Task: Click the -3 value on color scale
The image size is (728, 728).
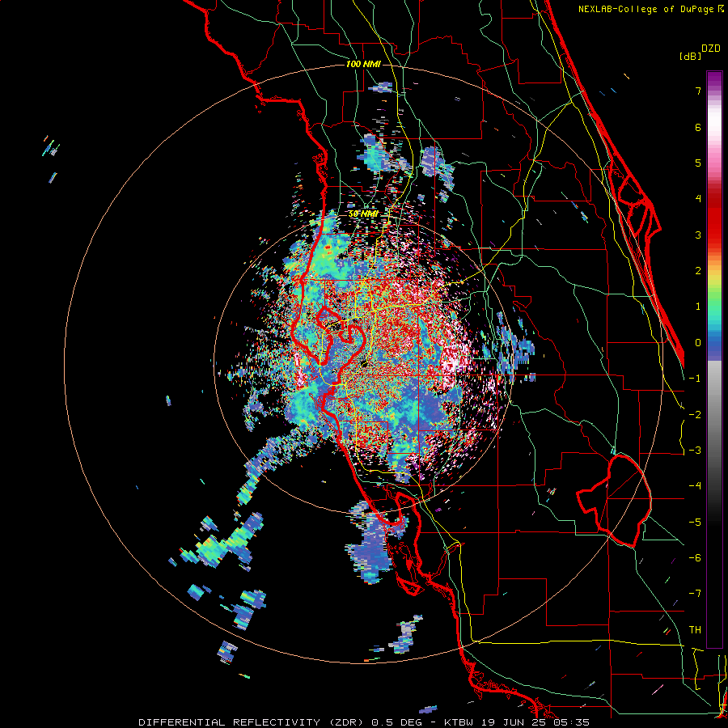Action: click(695, 451)
